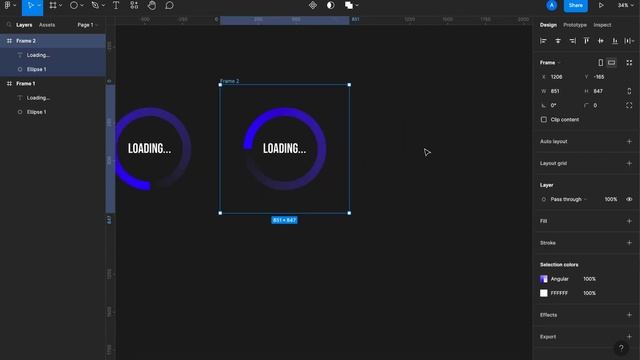The image size is (640, 360).
Task: Add a layout grid with plus
Action: pyautogui.click(x=629, y=163)
